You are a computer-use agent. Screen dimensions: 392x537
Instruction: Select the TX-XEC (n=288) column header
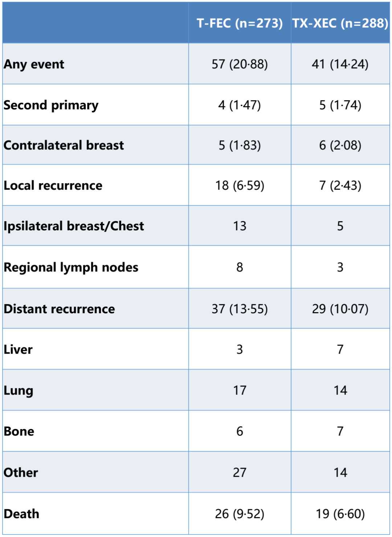[340, 23]
